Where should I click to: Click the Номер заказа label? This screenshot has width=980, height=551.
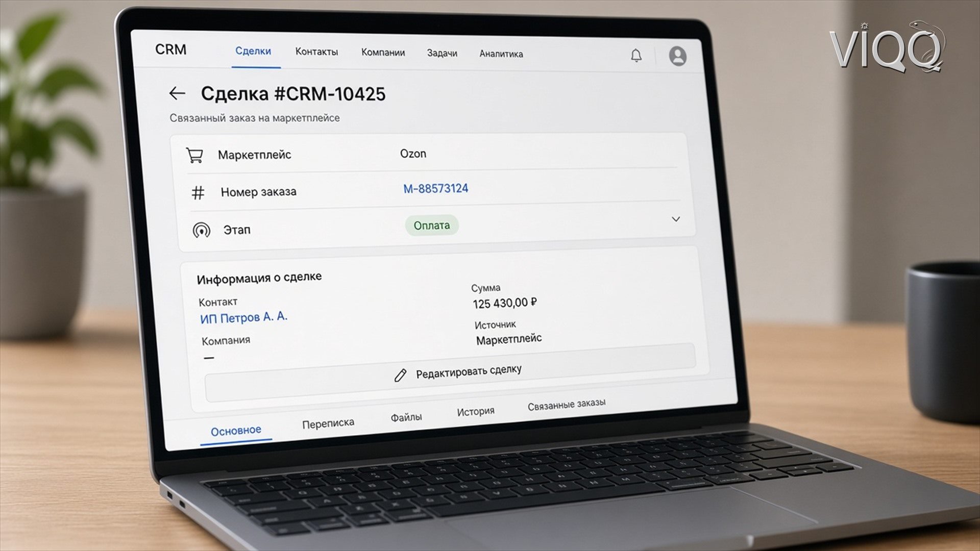coord(258,192)
